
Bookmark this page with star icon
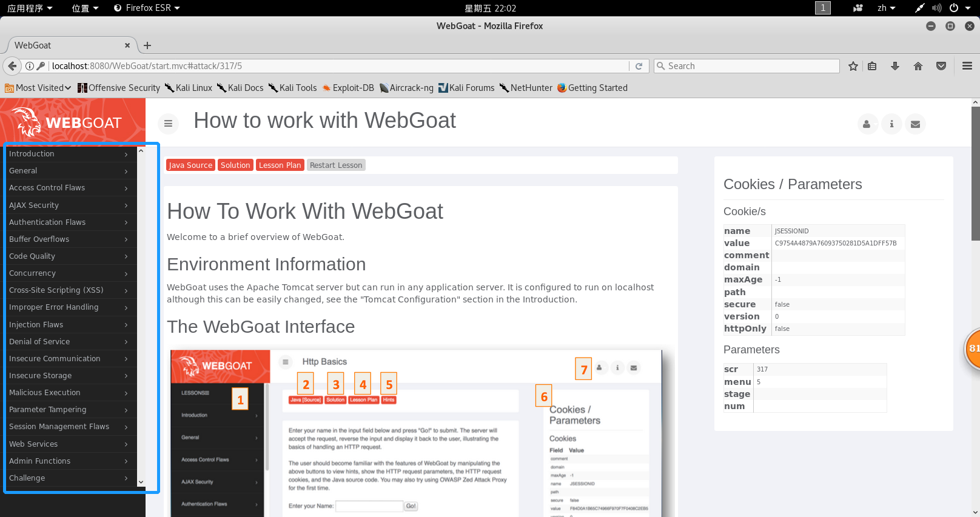853,66
